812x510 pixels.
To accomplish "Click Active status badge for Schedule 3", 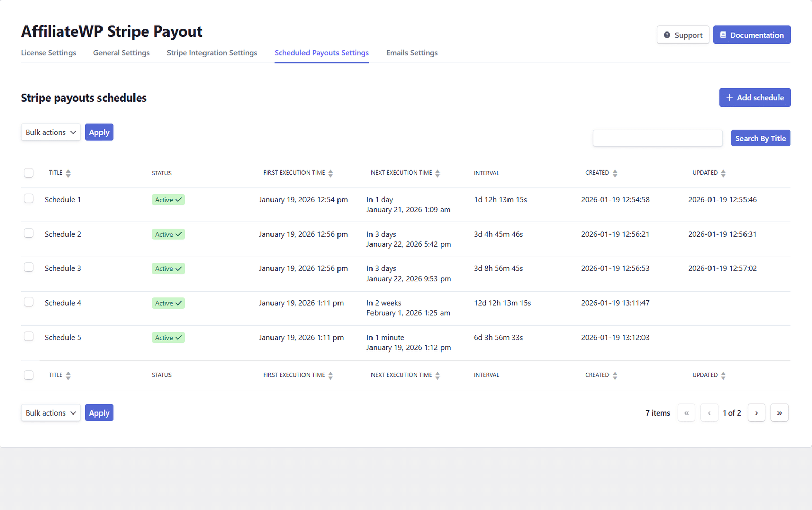I will (x=168, y=269).
